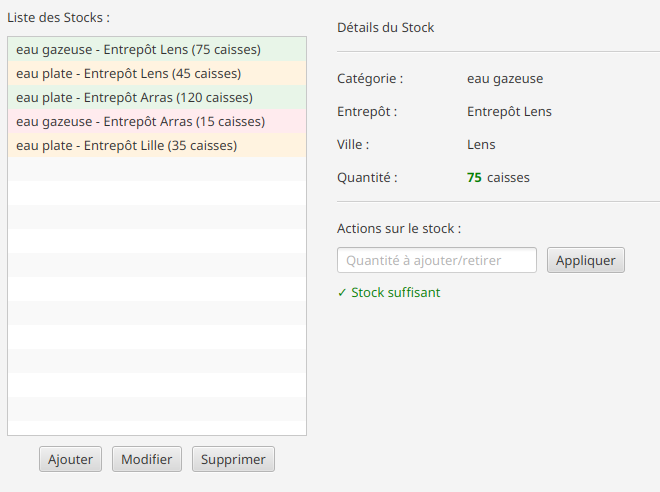Delete stock with Supprimer button
The width and height of the screenshot is (660, 492).
point(233,459)
